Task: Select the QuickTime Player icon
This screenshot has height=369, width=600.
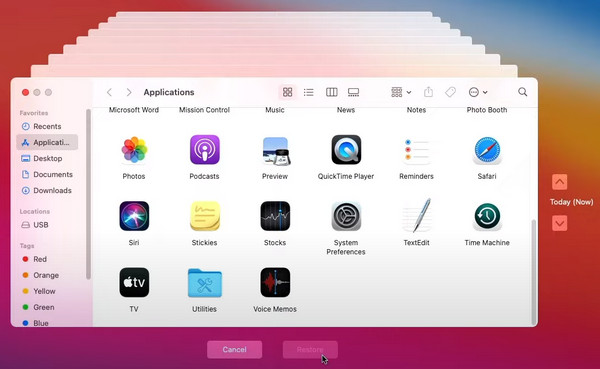Action: point(346,150)
